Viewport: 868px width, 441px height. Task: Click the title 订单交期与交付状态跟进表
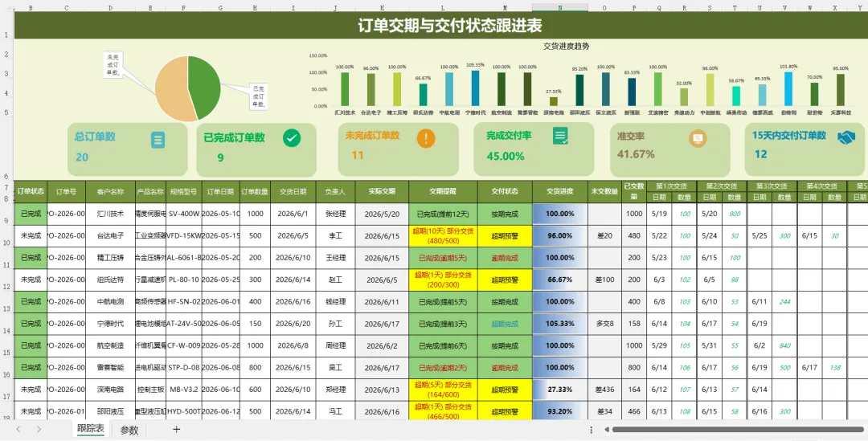(449, 25)
